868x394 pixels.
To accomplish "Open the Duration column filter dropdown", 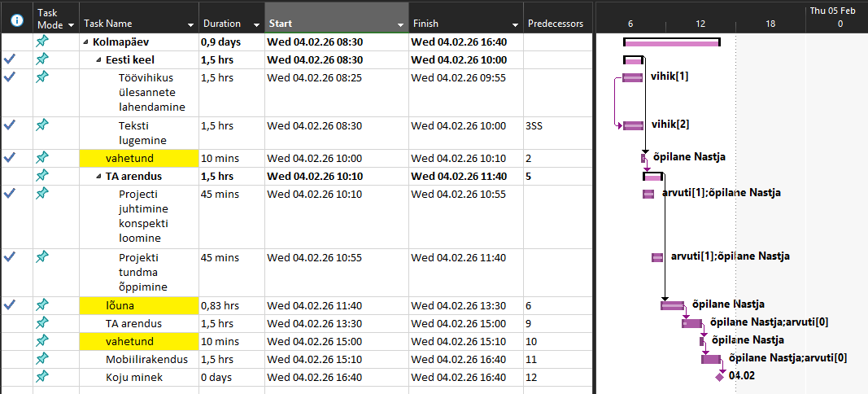I will tap(256, 25).
